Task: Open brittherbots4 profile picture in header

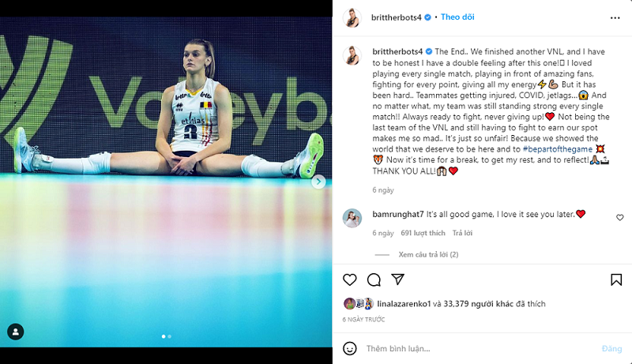Action: [352, 17]
